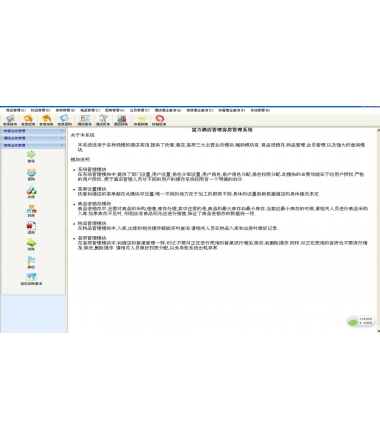
Task: Open the room status query window icon
Action: pyautogui.click(x=31, y=277)
